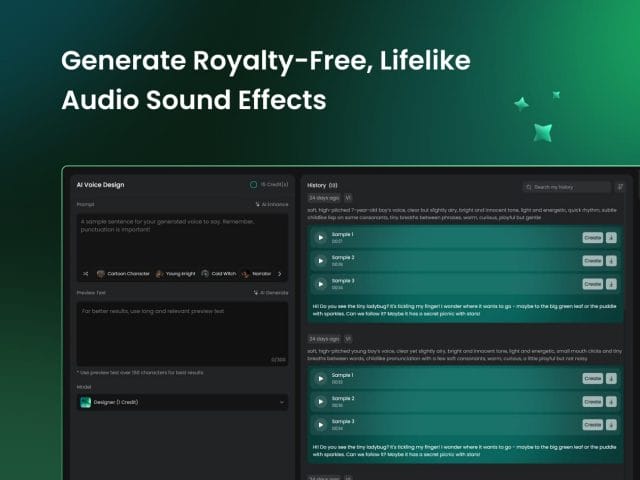Download Sample 1 from the first history entry
The width and height of the screenshot is (640, 480).
[611, 238]
